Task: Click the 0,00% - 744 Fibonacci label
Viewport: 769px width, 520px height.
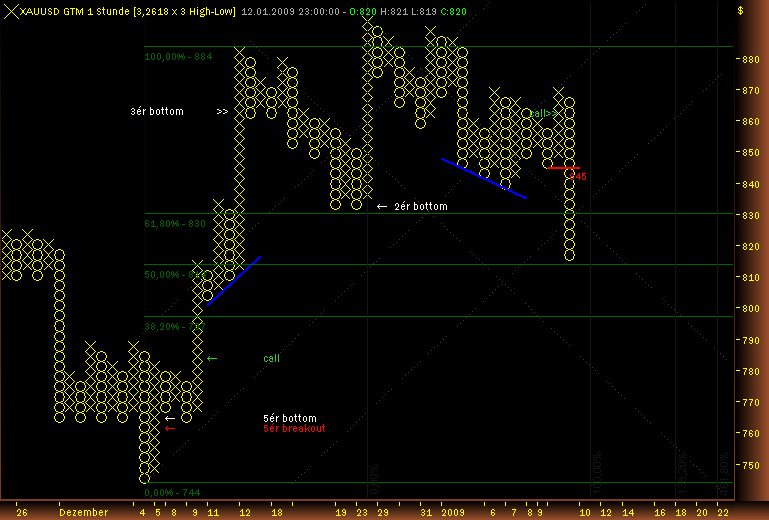Action: click(172, 493)
